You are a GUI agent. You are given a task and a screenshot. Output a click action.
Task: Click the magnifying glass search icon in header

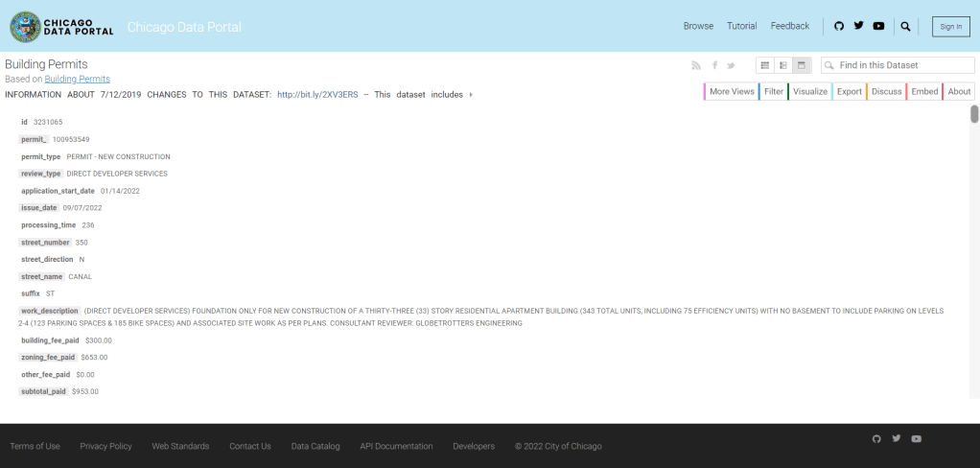click(905, 26)
